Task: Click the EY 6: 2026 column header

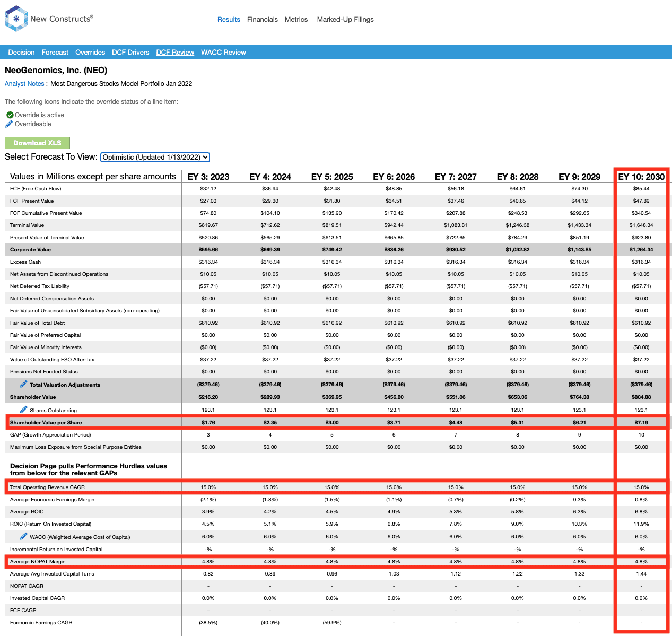Action: [x=394, y=177]
